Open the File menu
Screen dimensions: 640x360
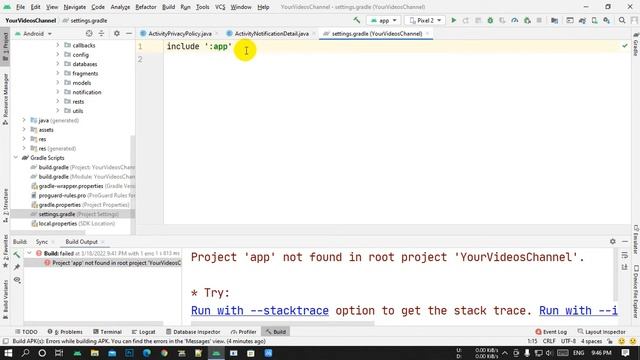click(20, 7)
